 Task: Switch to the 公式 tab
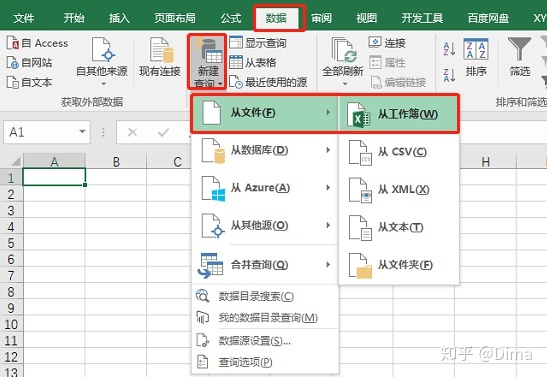(231, 18)
